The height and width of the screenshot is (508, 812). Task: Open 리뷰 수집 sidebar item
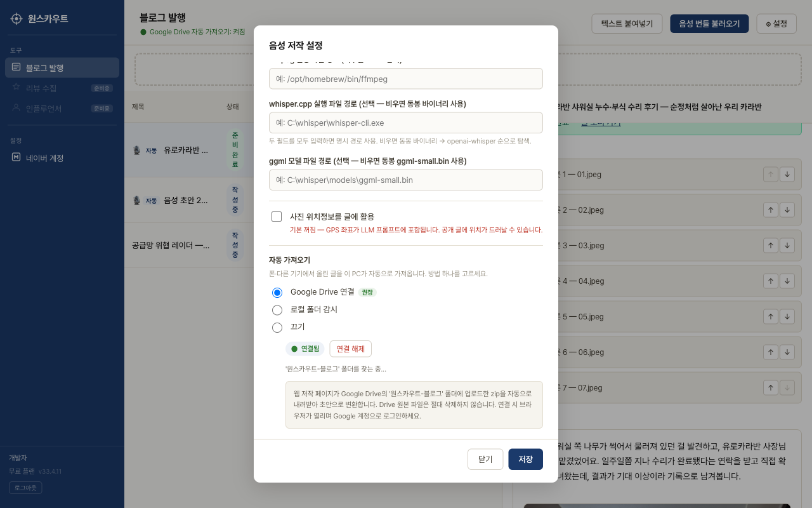62,88
